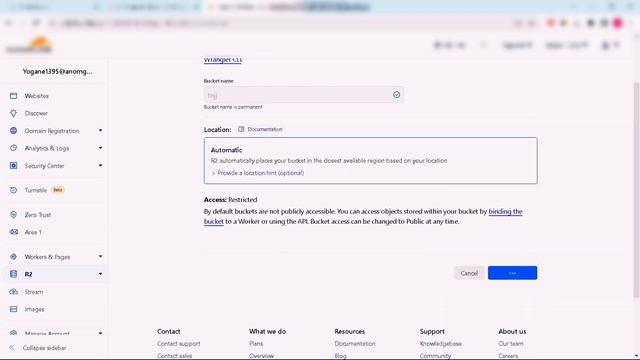Screen dimensions: 640x360
Task: Open Our team footer link
Action: pyautogui.click(x=511, y=344)
